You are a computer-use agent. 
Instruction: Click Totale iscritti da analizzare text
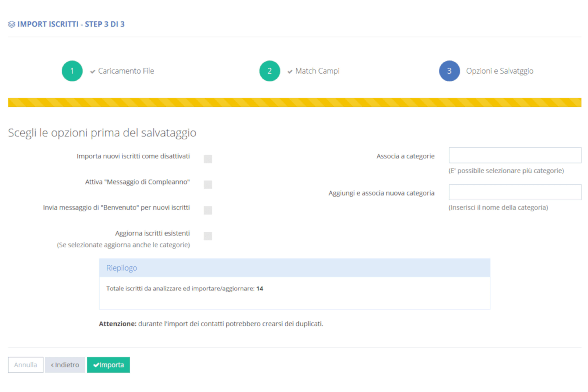185,289
